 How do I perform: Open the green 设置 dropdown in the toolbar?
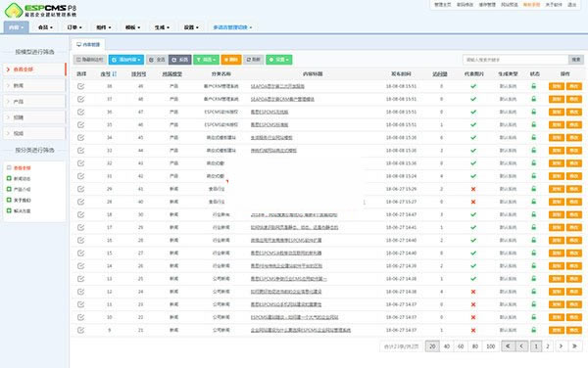click(x=279, y=60)
